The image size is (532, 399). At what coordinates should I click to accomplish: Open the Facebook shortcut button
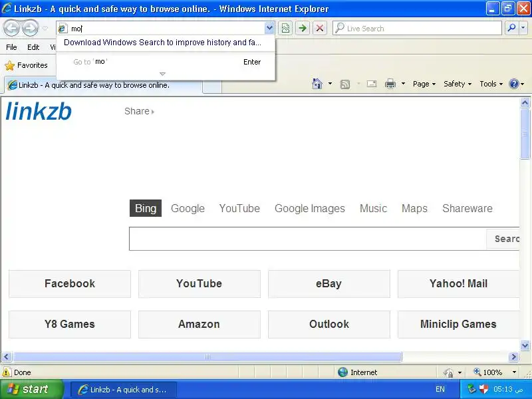click(70, 284)
